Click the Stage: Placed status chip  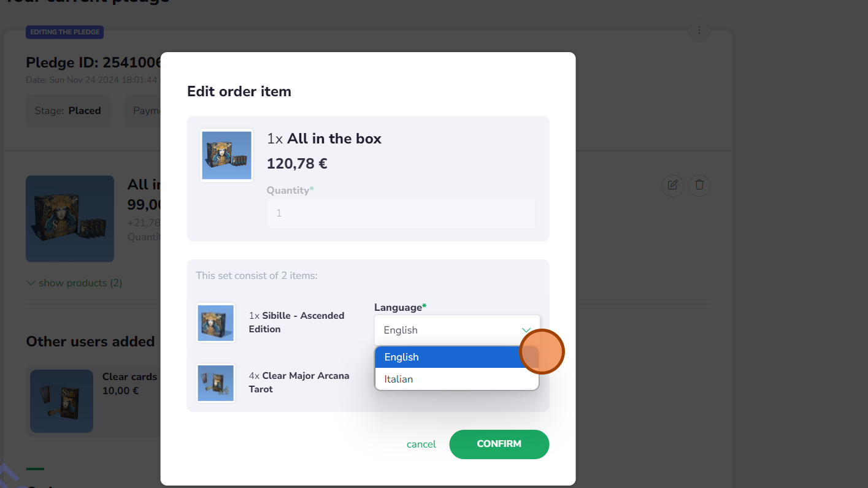tap(68, 111)
